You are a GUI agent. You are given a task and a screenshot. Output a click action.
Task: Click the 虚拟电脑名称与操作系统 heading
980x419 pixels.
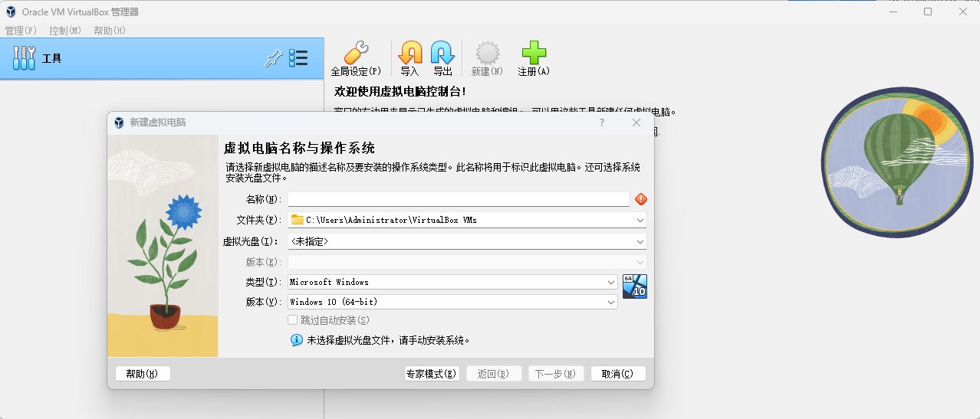[299, 148]
